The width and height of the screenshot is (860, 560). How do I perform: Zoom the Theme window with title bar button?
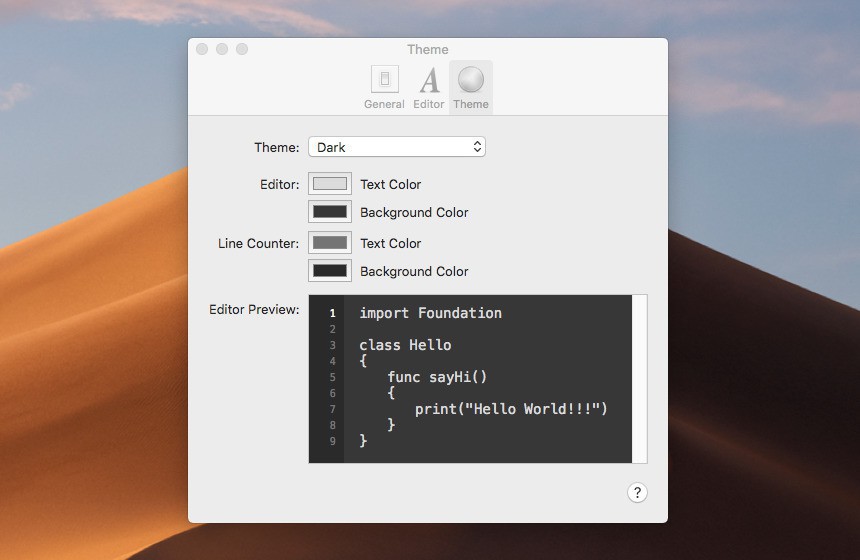click(242, 49)
